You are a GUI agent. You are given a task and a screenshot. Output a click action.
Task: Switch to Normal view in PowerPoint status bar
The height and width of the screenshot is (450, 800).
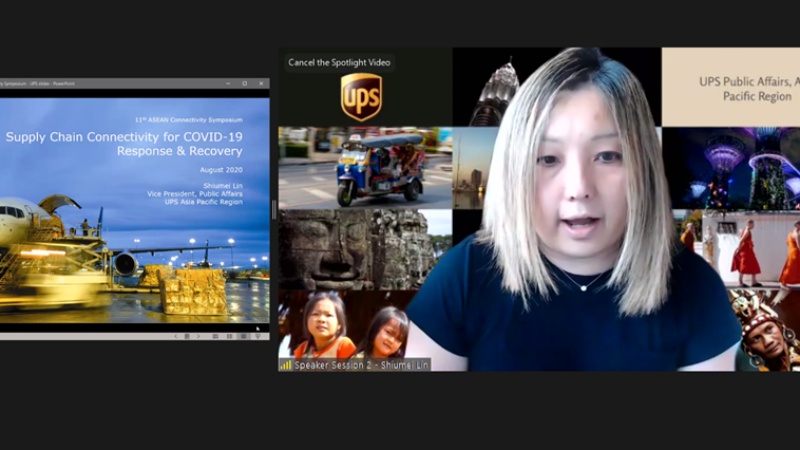click(x=215, y=336)
